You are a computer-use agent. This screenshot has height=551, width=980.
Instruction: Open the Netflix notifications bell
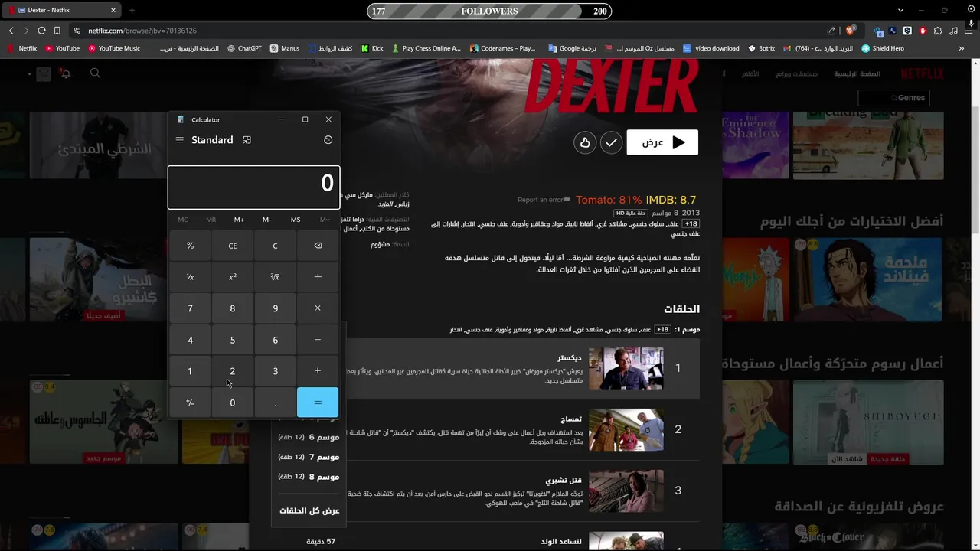coord(66,73)
